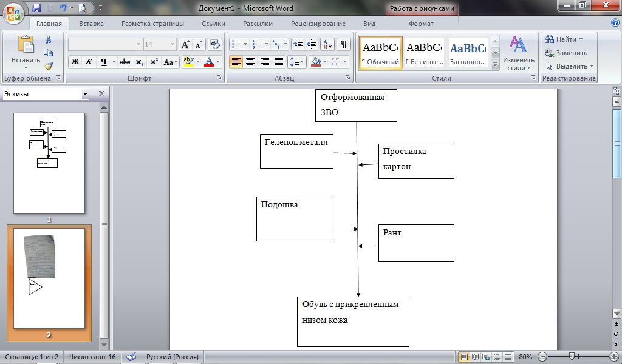
Task: Select the page 1 thumbnail
Action: tap(49, 163)
